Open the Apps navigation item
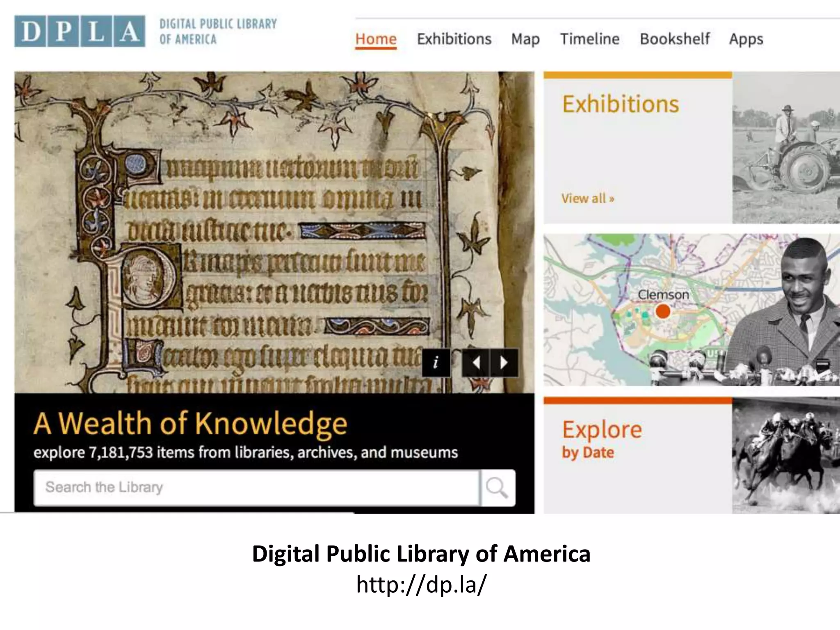The height and width of the screenshot is (630, 840). [x=746, y=39]
